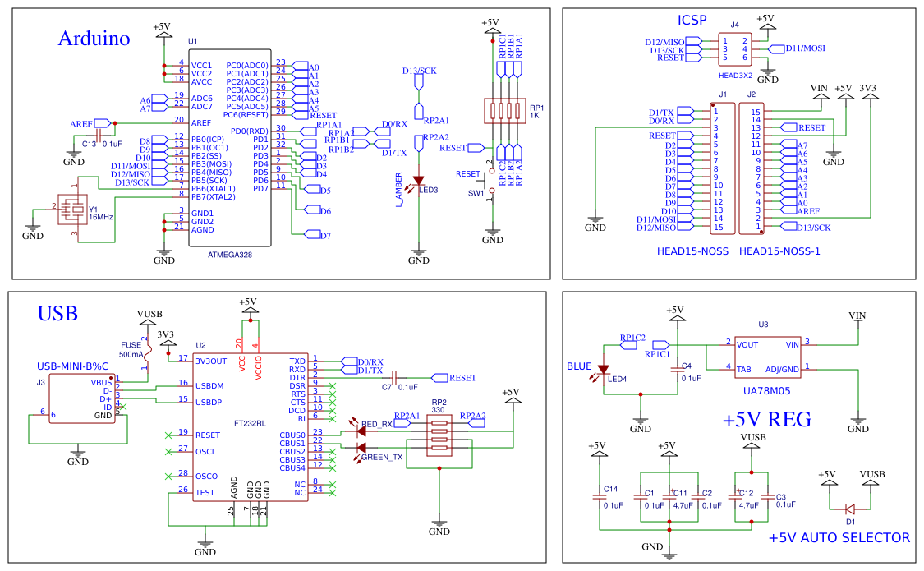924x571 pixels.
Task: Click the +5V AUTO SELECTOR label
Action: tap(837, 538)
